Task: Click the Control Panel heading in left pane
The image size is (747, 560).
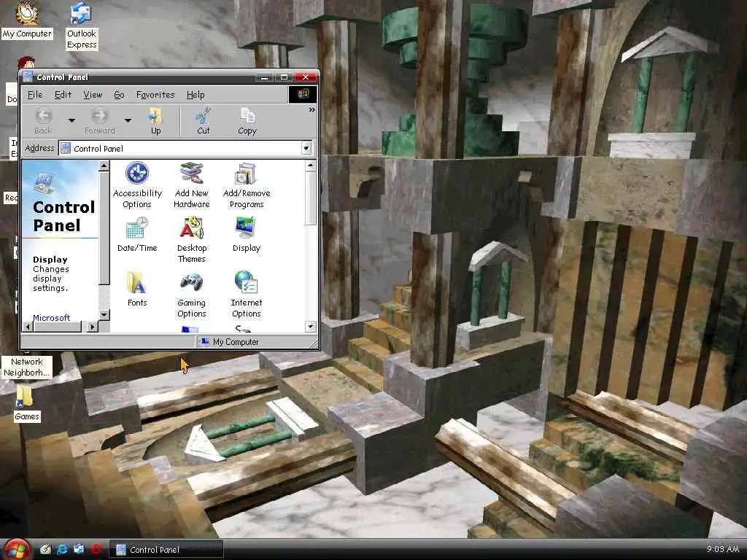Action: pos(64,216)
